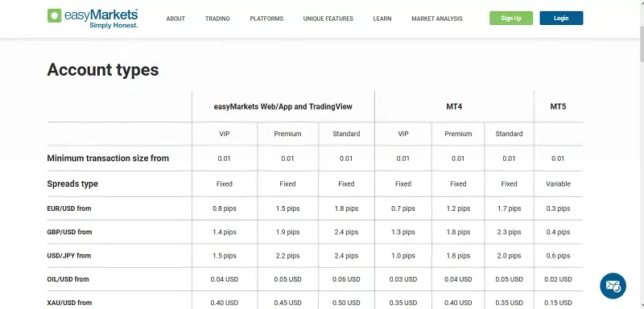Click the '1.3 pips' GBP/USD cell

coord(403,232)
